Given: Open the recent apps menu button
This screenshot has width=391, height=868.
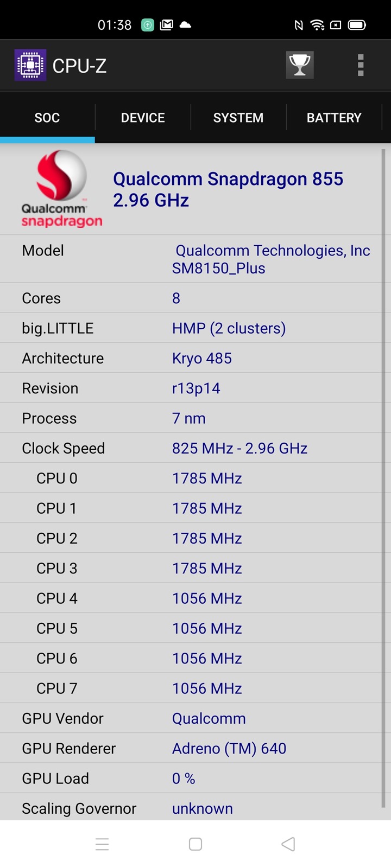Looking at the screenshot, I should coord(102,844).
